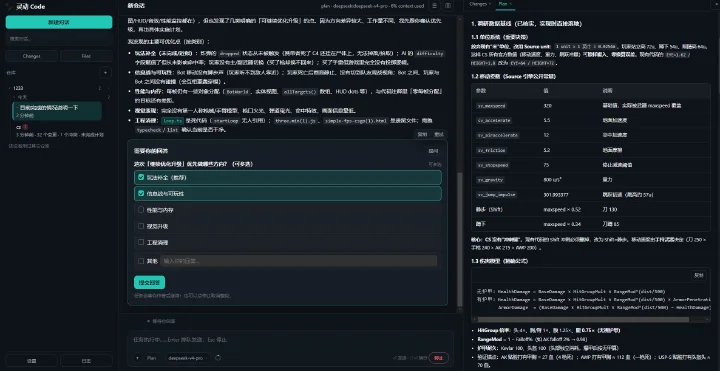720x371 pixels.
Task: Open the deepseek-v4-pro model dropdown
Action: (188, 358)
